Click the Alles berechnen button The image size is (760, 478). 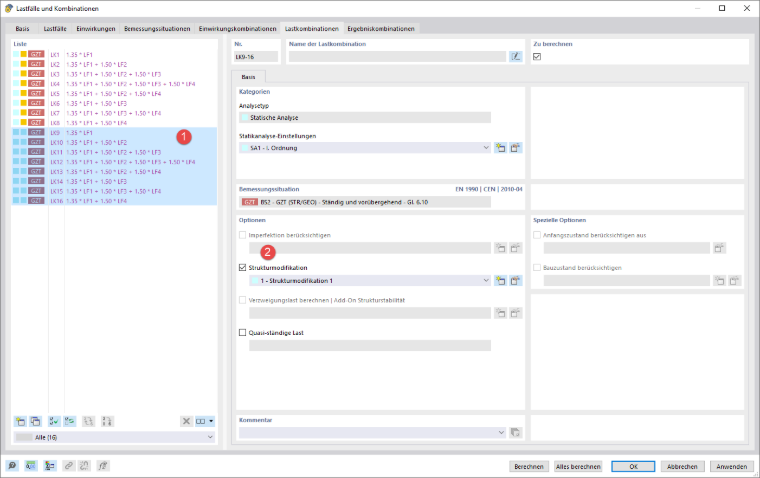tap(578, 466)
